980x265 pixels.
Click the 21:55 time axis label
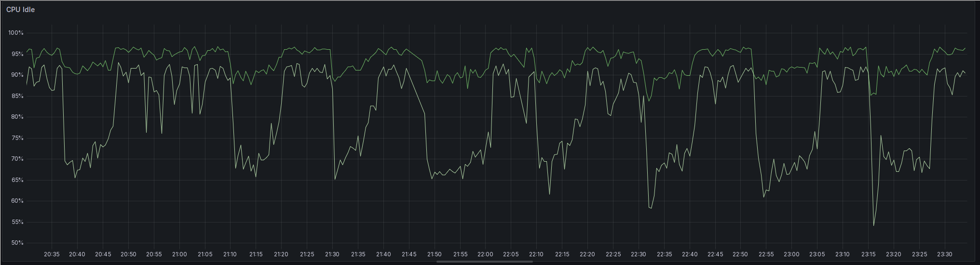coord(460,254)
